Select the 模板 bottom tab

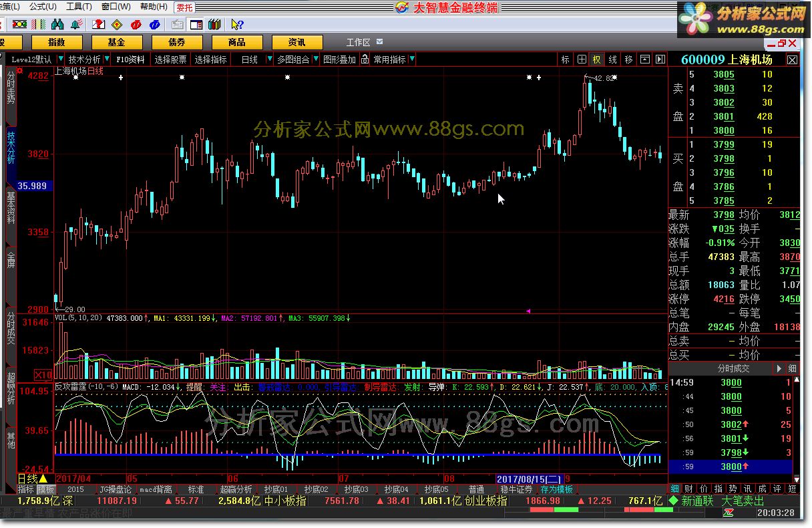click(x=45, y=489)
